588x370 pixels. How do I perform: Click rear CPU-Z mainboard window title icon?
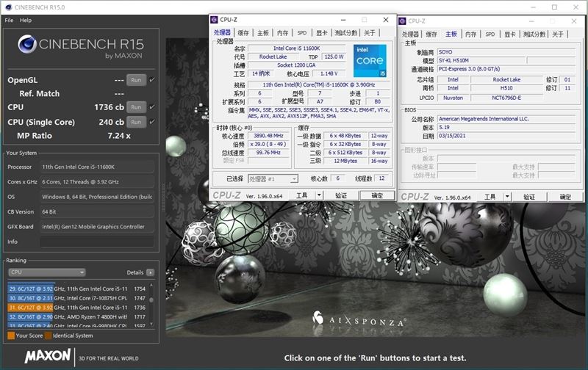tap(402, 21)
